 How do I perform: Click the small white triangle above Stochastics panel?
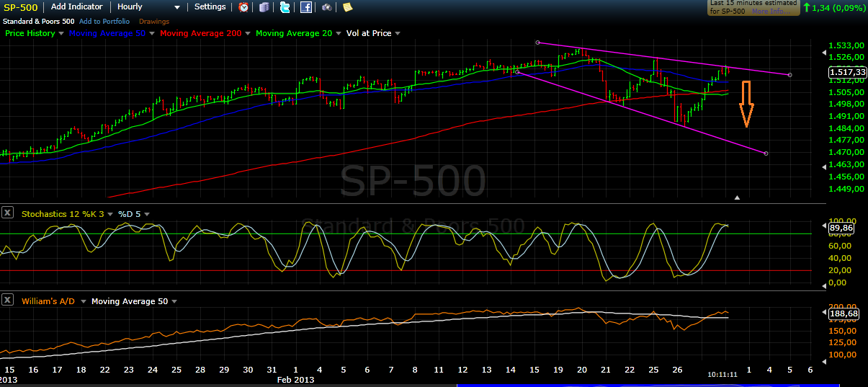tap(737, 197)
